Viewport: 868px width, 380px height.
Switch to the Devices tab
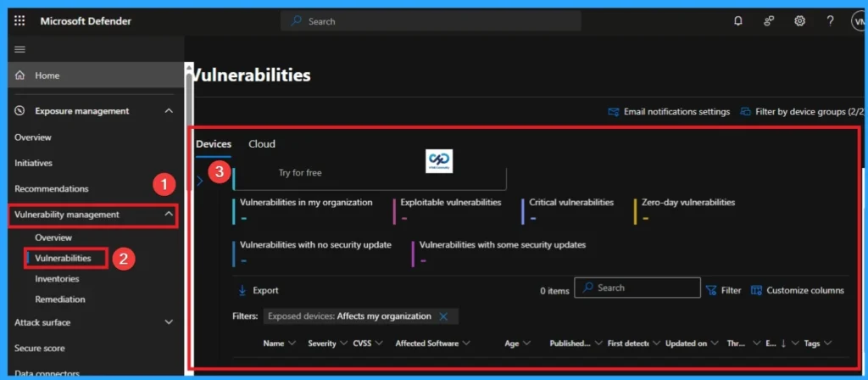pyautogui.click(x=214, y=144)
